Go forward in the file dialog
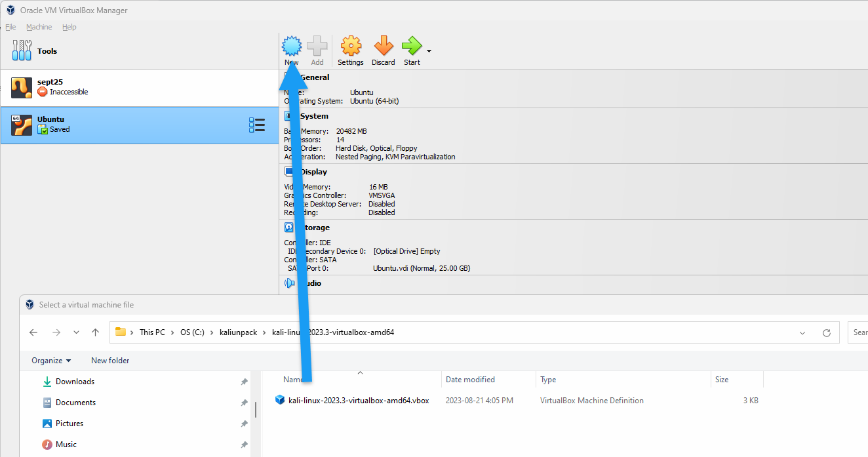Viewport: 868px width, 457px height. point(56,332)
